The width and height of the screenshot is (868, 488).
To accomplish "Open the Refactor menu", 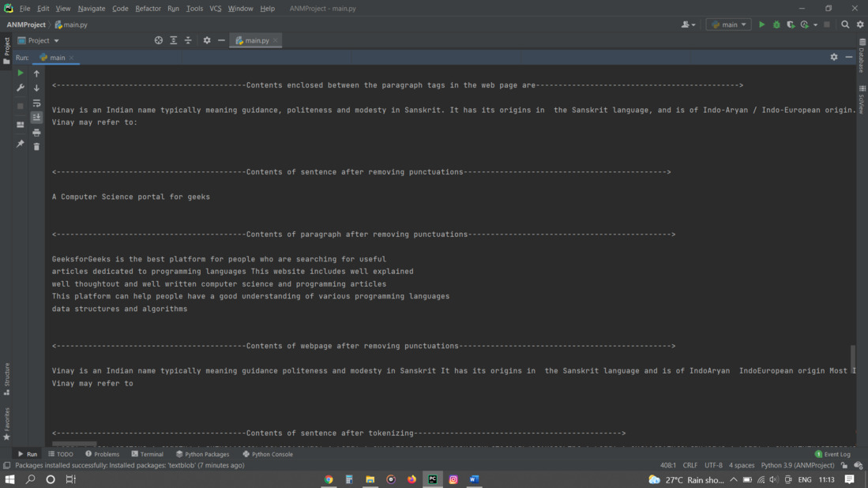I will coord(148,9).
